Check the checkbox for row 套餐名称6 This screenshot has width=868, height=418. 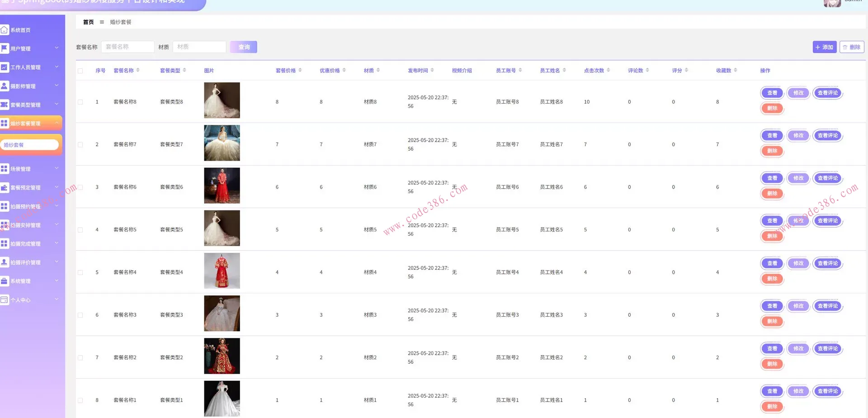[80, 187]
